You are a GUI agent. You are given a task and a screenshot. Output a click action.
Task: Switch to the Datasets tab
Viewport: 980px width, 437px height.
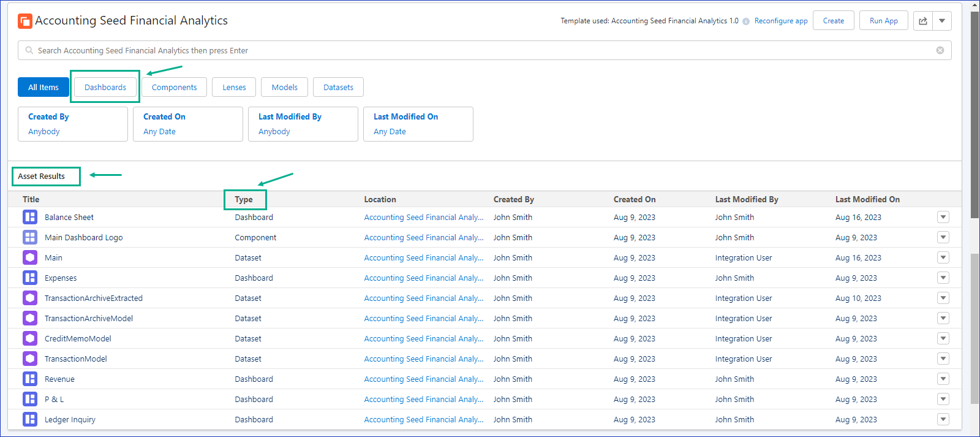[338, 87]
